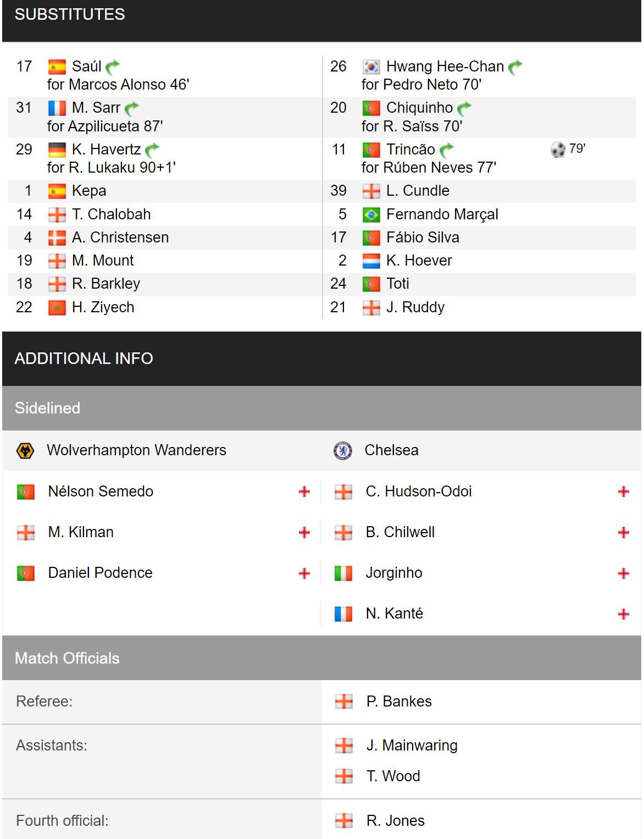The image size is (644, 839).
Task: Click the red injury cross for Nélson Semedo
Action: 304,492
